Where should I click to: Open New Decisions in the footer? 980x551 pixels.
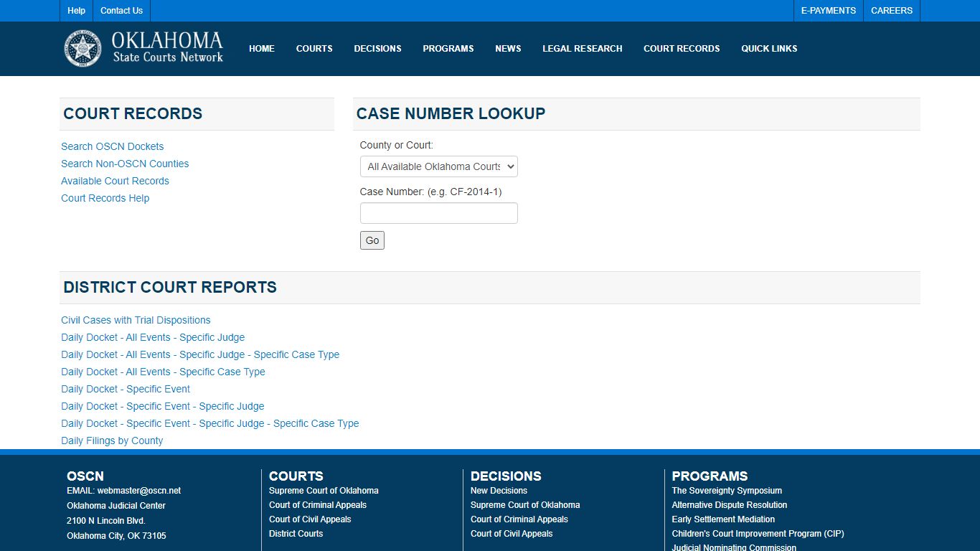coord(499,491)
